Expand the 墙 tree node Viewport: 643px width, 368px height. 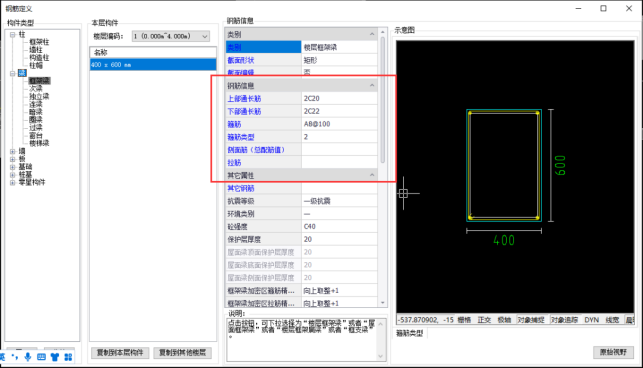[x=13, y=151]
